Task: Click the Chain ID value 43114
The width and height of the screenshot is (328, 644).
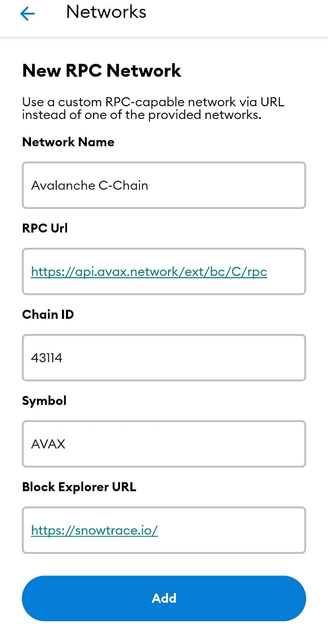Action: pos(47,357)
